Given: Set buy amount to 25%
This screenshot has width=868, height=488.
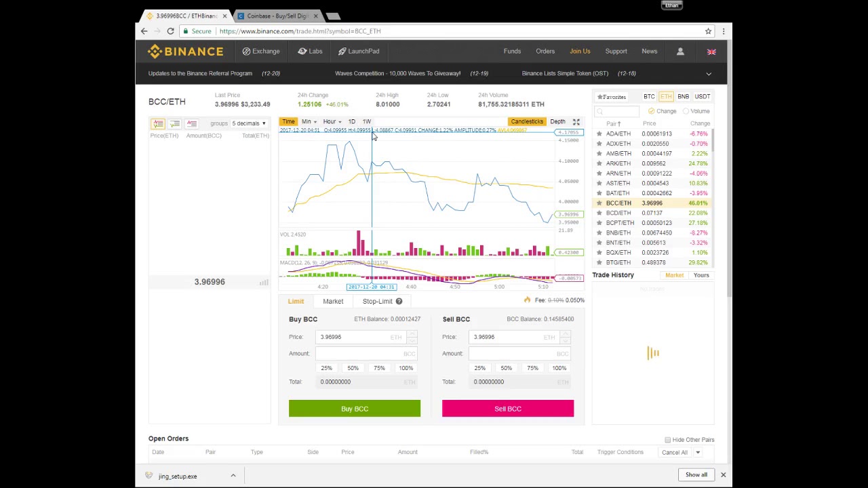Looking at the screenshot, I should (x=326, y=368).
